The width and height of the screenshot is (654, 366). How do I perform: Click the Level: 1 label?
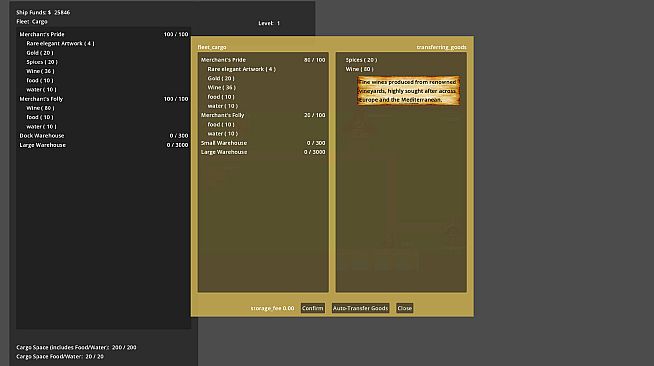(269, 23)
